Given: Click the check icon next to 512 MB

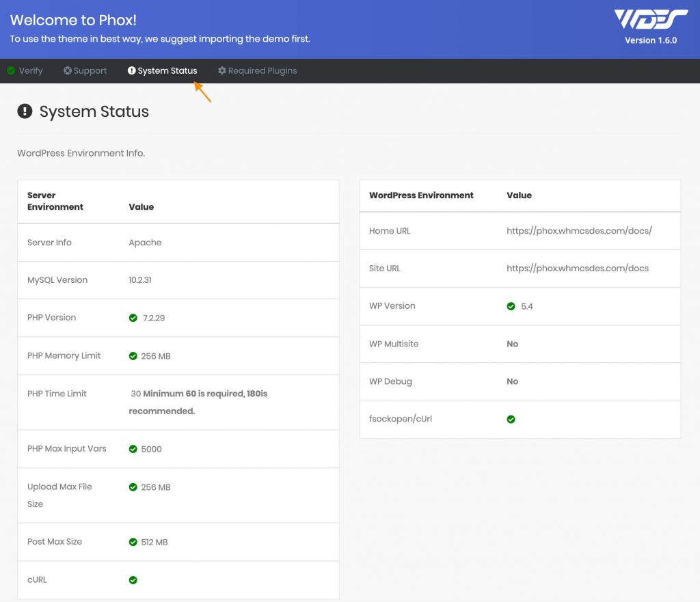Looking at the screenshot, I should coord(133,542).
